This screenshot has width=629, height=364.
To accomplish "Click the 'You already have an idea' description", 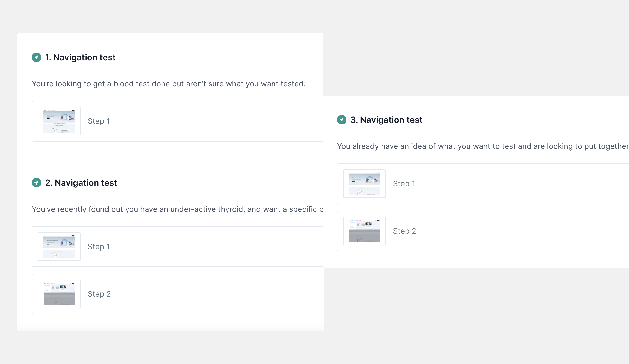I will point(482,146).
